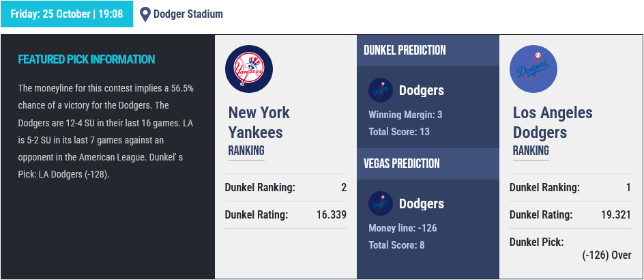
Task: Click the Winning Margin: 3 text
Action: (405, 114)
